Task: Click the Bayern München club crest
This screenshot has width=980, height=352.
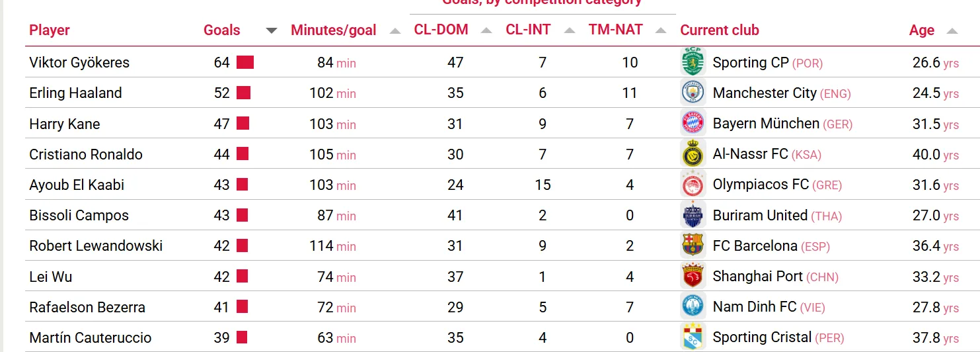Action: tap(693, 124)
